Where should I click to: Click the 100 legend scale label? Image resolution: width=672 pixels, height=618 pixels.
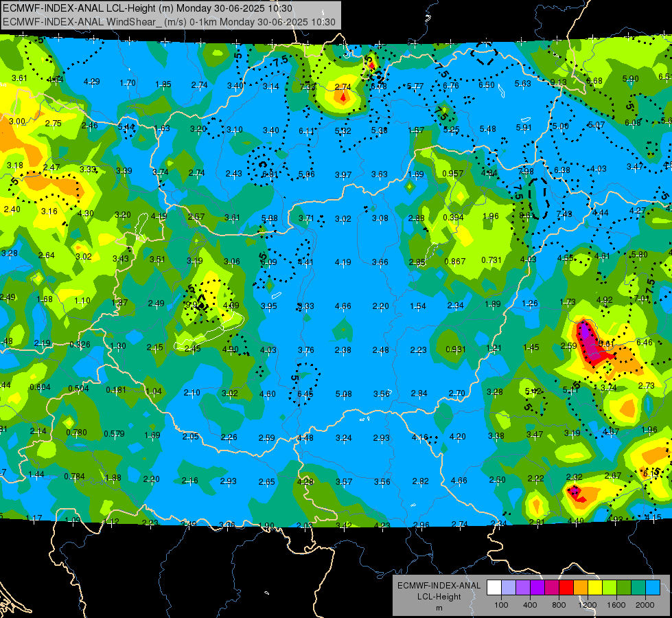pyautogui.click(x=501, y=605)
